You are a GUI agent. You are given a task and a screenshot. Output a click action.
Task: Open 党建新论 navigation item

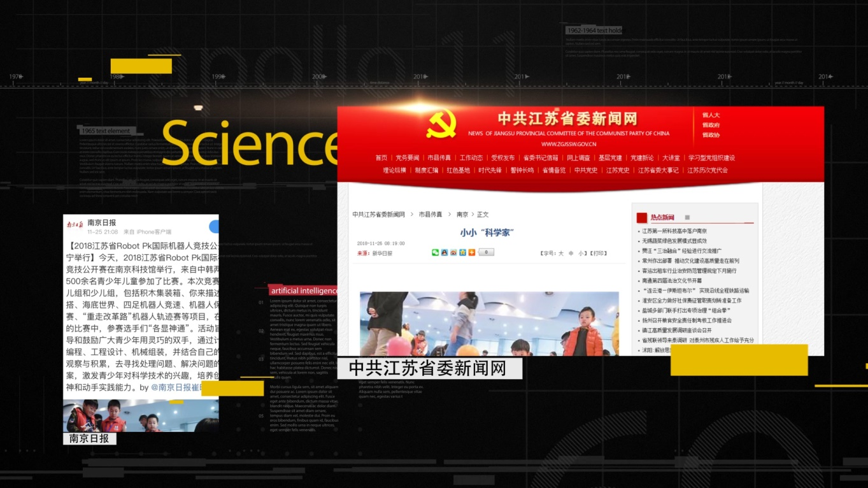click(642, 158)
